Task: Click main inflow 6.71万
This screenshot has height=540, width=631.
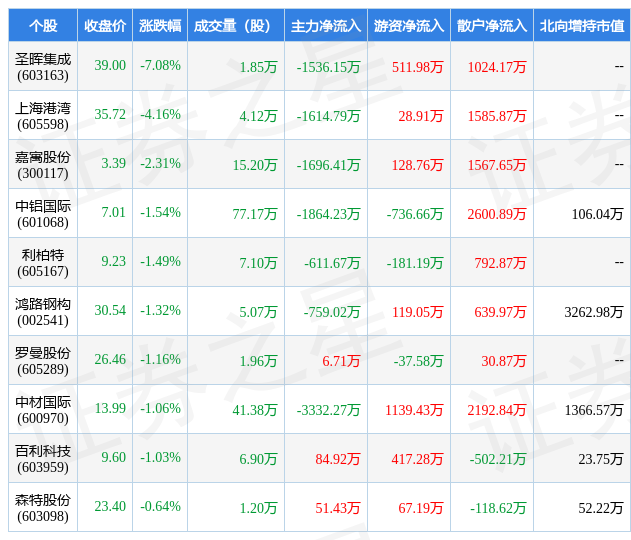Action: tap(341, 361)
